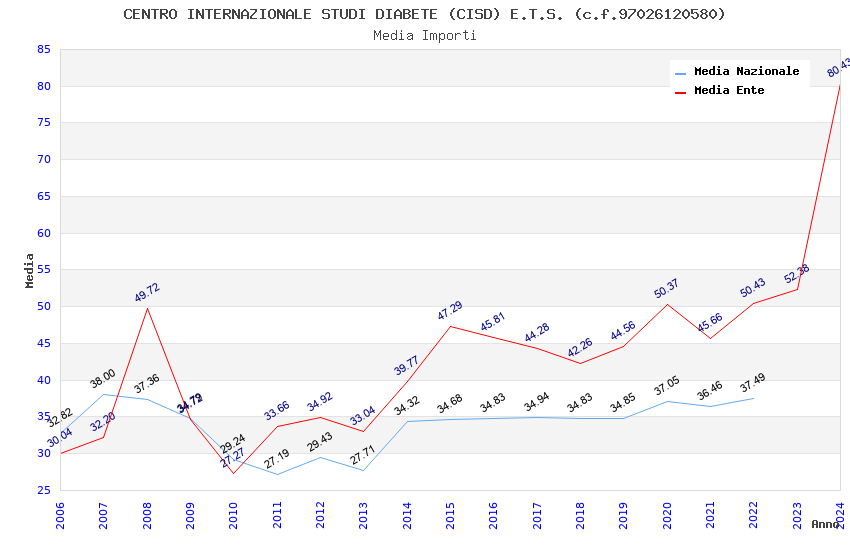The image size is (850, 550).
Task: Click the 29.43 data label
Action: [x=320, y=442]
